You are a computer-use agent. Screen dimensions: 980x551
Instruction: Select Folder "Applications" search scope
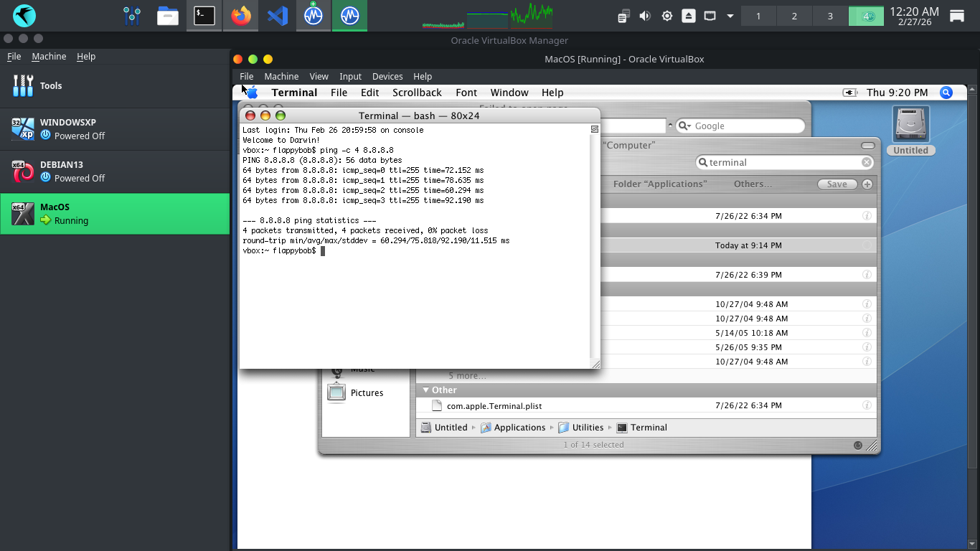click(x=659, y=184)
